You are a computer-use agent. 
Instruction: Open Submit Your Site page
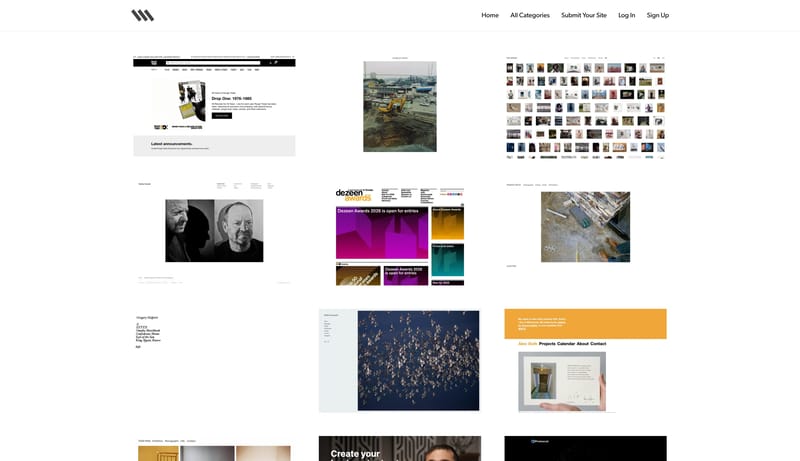(584, 15)
